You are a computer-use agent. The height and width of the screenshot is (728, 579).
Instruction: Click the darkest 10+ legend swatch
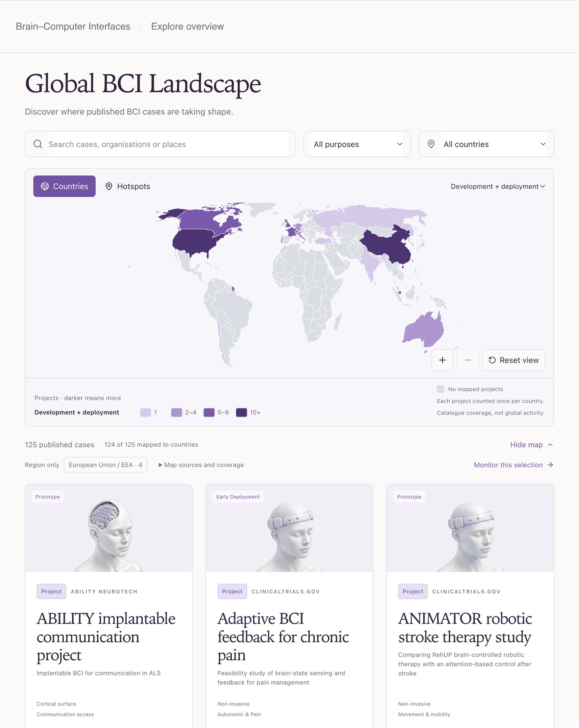click(x=241, y=412)
